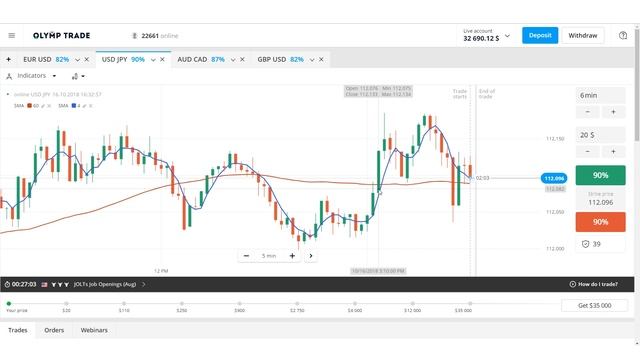Expand the USD JPY tab chevron
The height and width of the screenshot is (360, 640).
click(x=153, y=60)
